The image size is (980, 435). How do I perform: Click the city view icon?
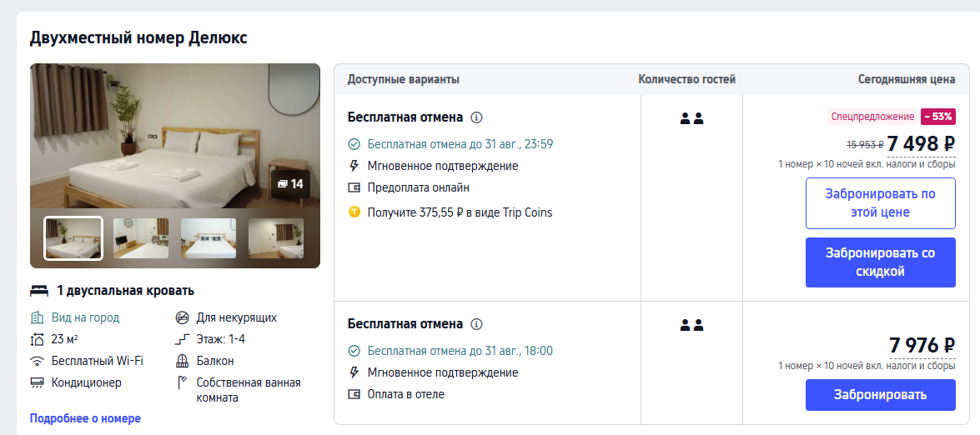coord(37,317)
